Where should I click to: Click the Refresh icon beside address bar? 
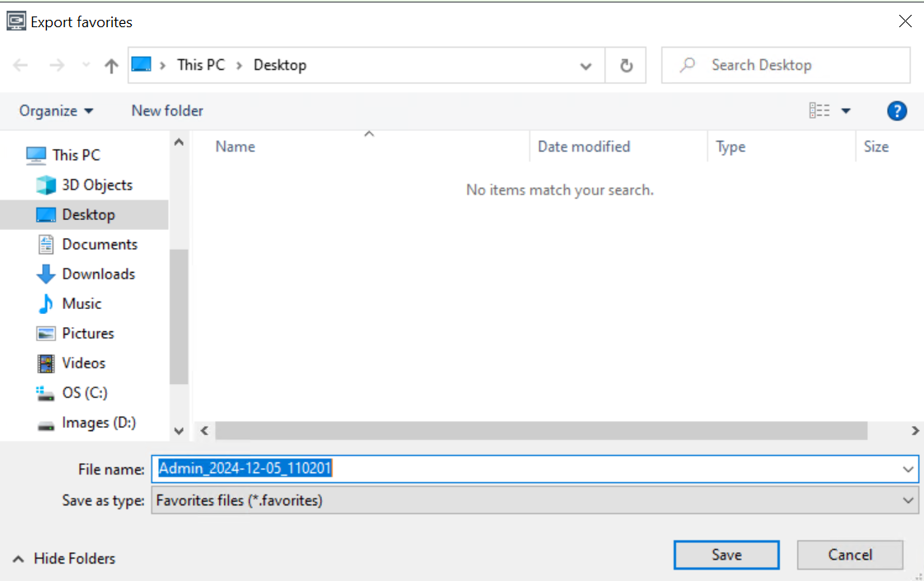(626, 66)
